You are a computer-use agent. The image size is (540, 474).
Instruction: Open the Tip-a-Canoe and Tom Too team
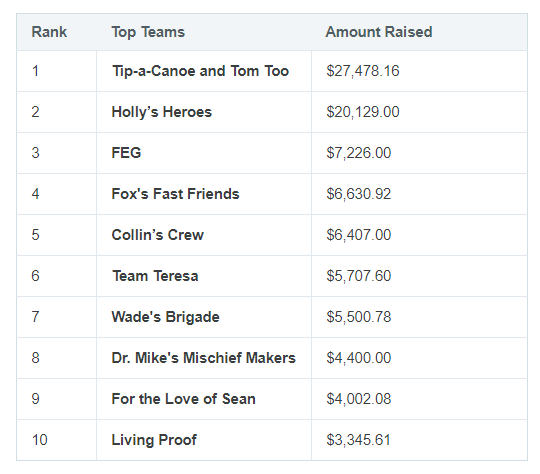pos(200,71)
